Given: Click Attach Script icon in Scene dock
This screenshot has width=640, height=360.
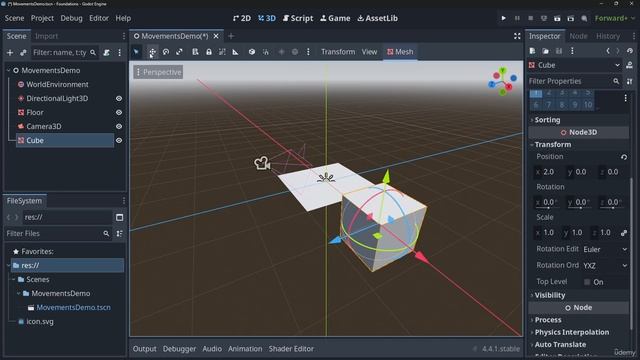Looking at the screenshot, I should coord(107,53).
